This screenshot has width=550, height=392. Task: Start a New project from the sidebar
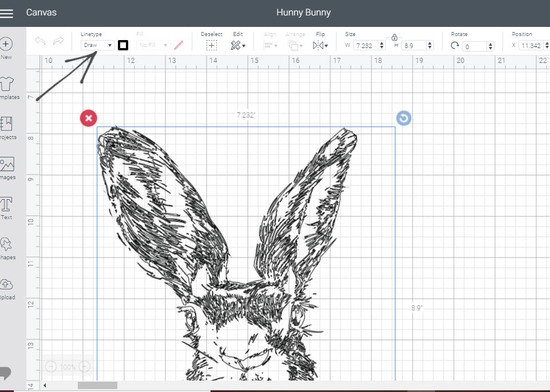click(6, 49)
